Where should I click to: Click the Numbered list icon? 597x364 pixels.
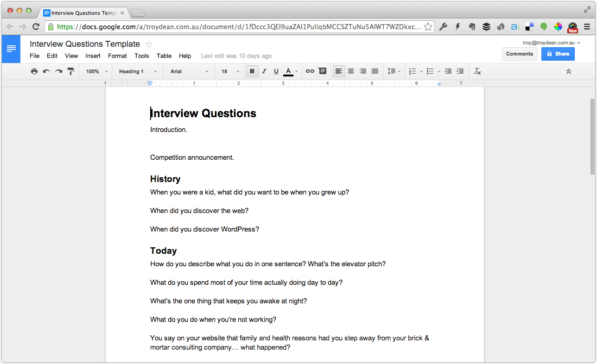(x=413, y=71)
